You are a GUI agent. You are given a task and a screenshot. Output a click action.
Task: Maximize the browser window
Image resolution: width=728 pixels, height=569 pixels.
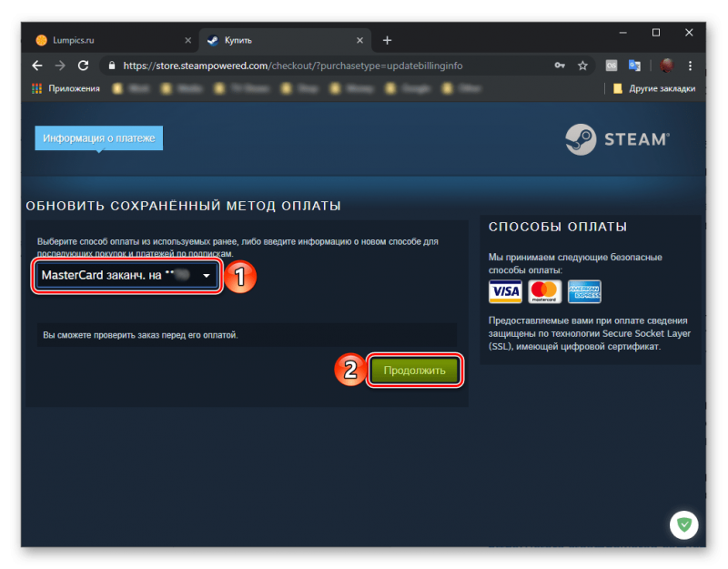tap(656, 33)
